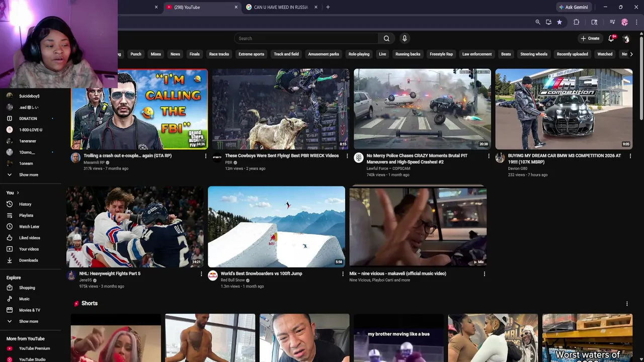Select the Punch category chip

[x=136, y=54]
